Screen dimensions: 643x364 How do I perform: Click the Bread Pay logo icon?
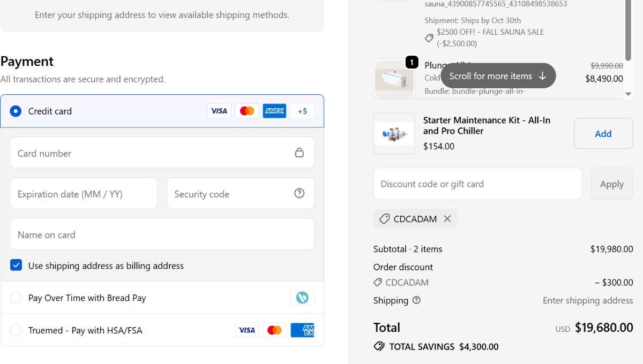coord(303,298)
